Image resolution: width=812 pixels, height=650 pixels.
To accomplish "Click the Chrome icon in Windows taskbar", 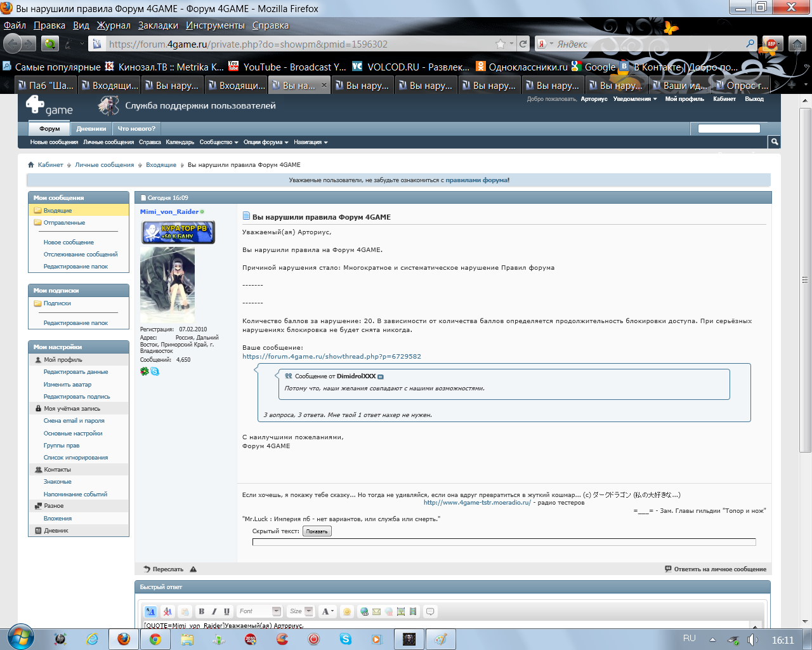I will [x=155, y=639].
